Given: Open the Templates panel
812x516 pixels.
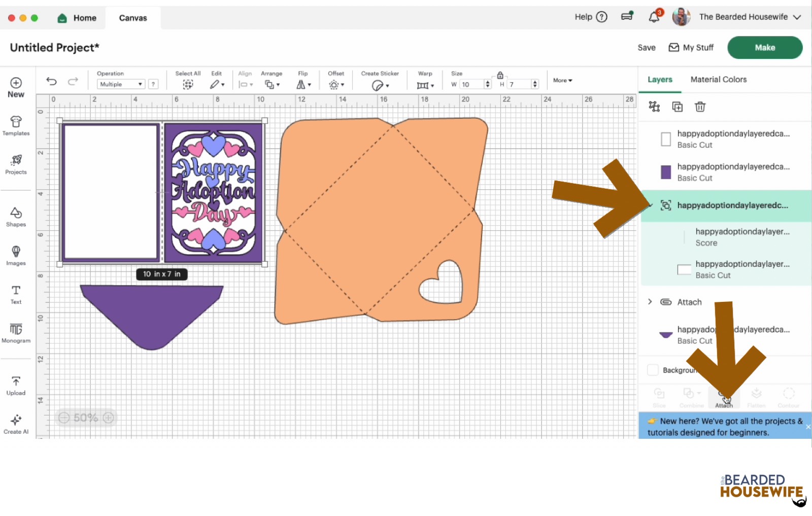Looking at the screenshot, I should (x=16, y=125).
